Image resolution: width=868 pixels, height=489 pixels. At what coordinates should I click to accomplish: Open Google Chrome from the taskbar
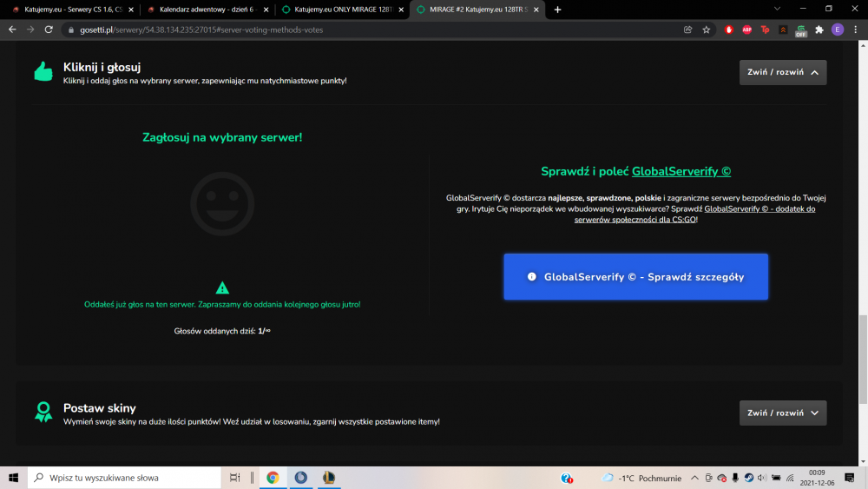(273, 478)
